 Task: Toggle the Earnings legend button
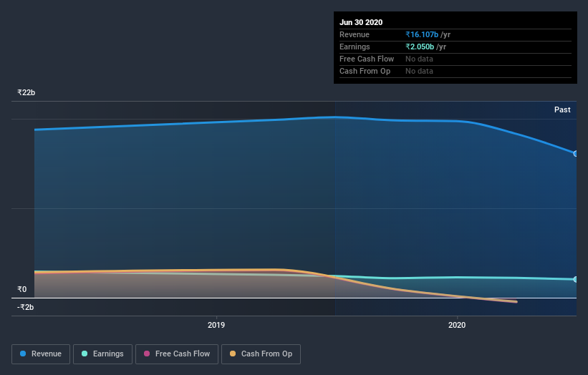point(102,354)
